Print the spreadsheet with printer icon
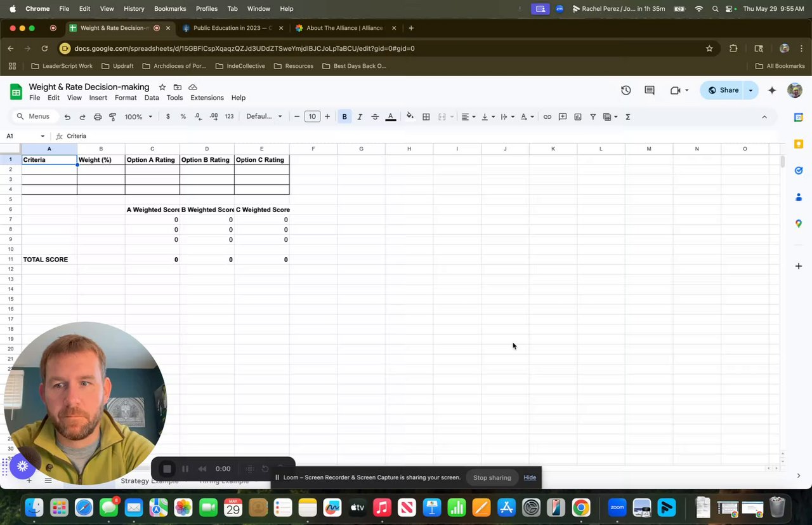 click(98, 117)
